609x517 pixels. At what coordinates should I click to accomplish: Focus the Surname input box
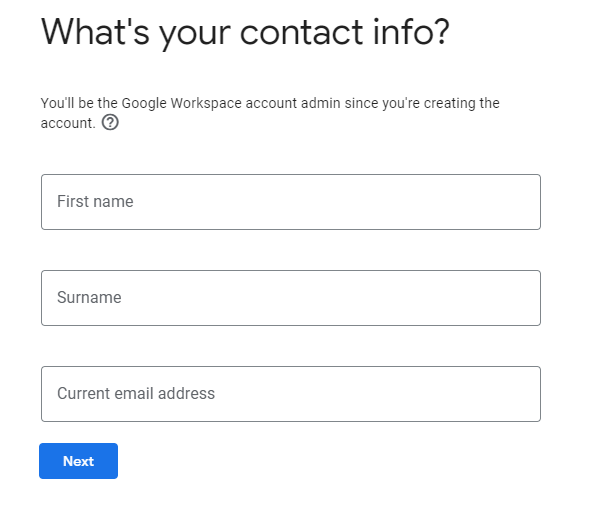pos(291,298)
